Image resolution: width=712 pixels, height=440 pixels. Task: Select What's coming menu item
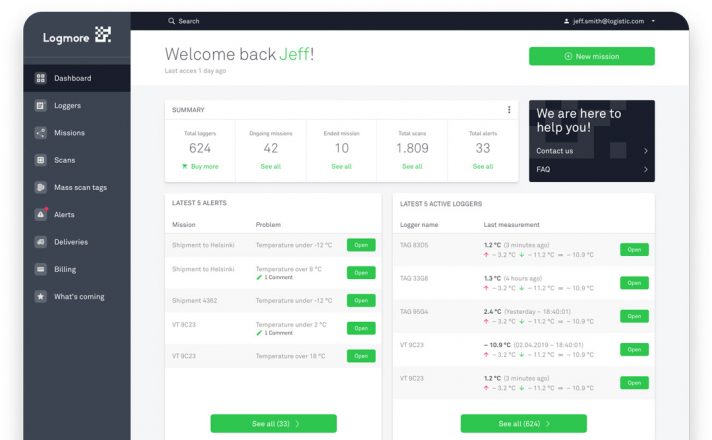pyautogui.click(x=77, y=296)
